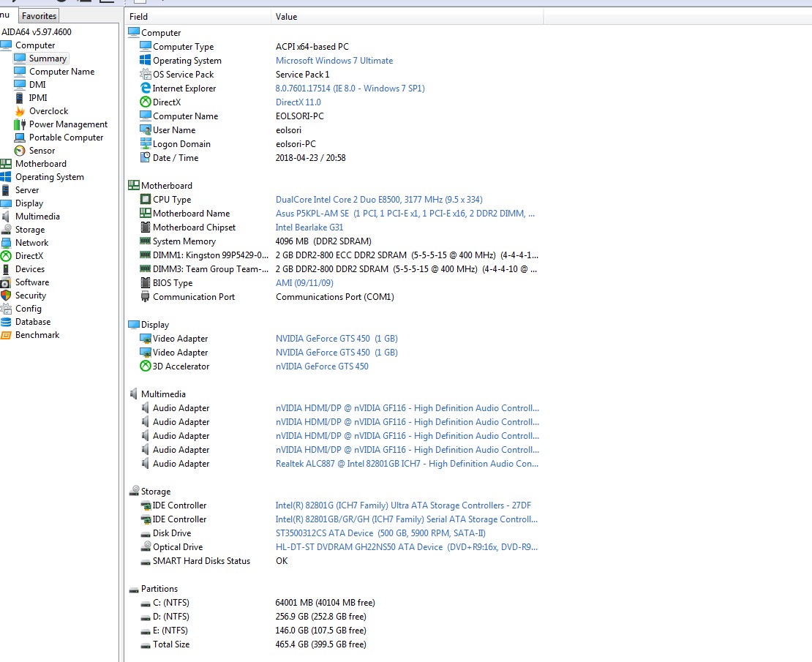This screenshot has width=812, height=662.
Task: Click the Field column header
Action: (x=138, y=16)
